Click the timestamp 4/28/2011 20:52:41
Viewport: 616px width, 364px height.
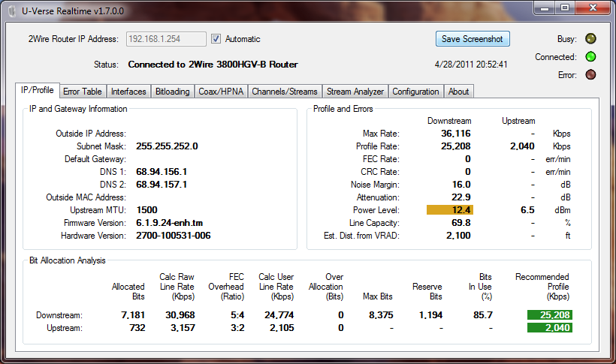coord(471,65)
